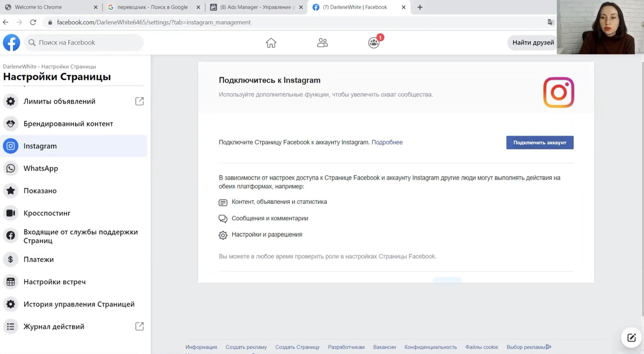Open Платежи settings
This screenshot has height=354, width=644.
[x=74, y=260]
